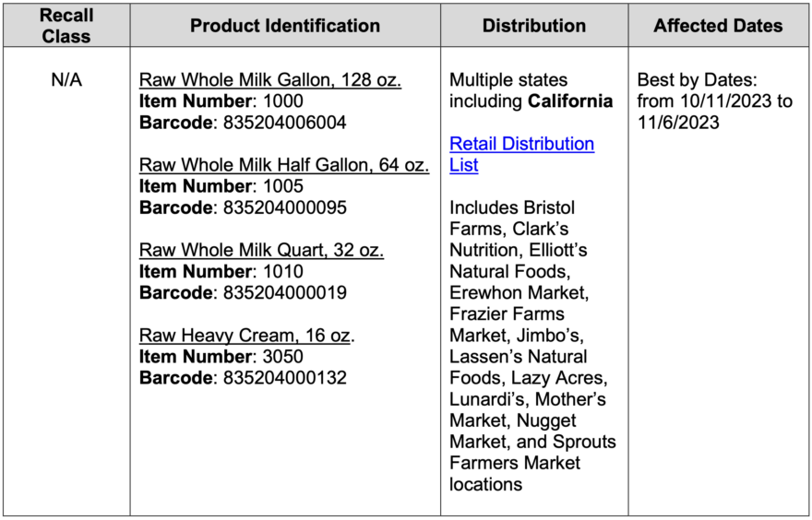Click the Raw Whole Milk Gallon heading
812x520 pixels.
(270, 79)
